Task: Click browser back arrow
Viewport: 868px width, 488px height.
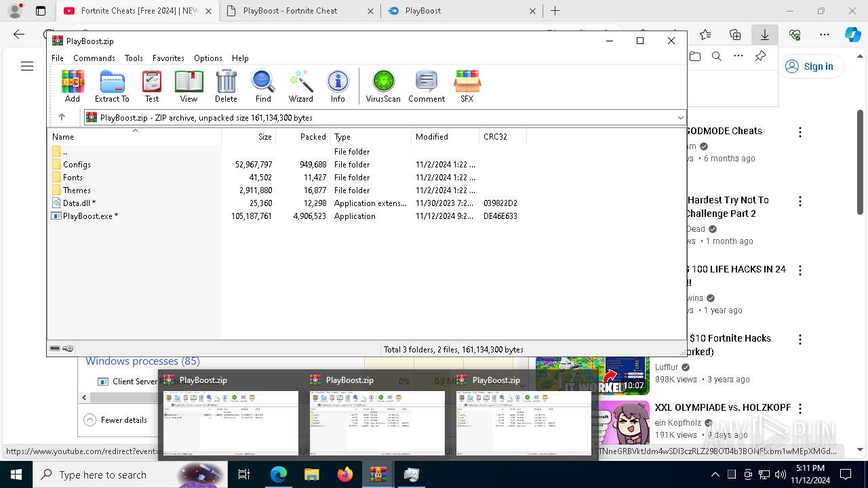Action: click(x=19, y=35)
